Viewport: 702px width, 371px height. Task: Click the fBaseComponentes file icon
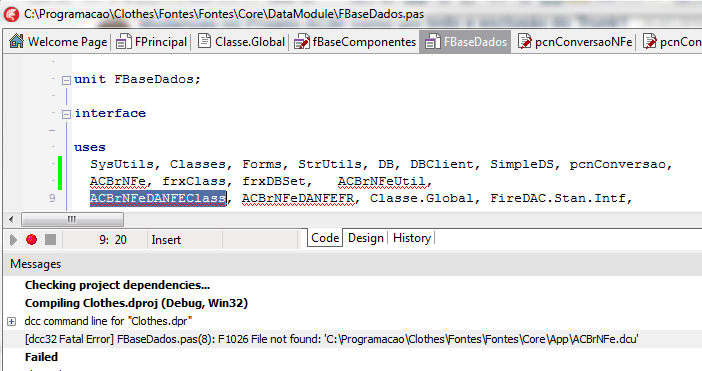302,42
